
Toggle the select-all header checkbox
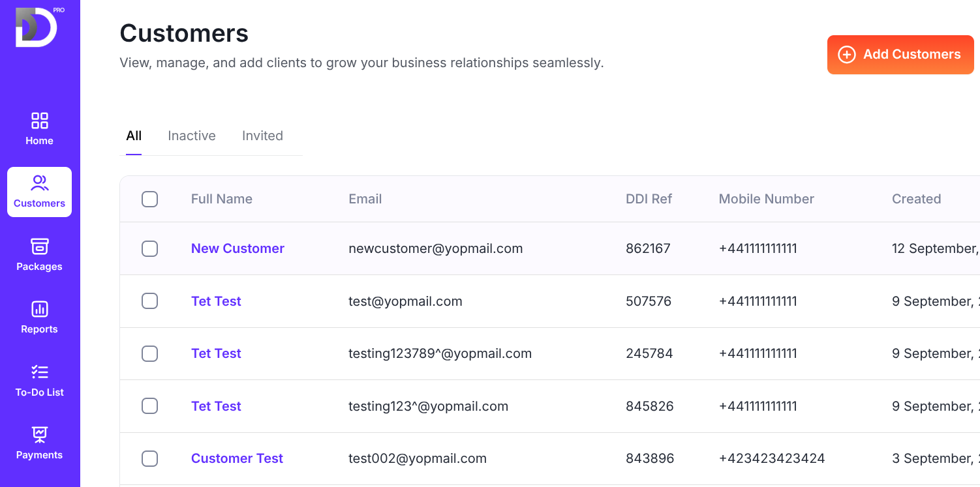(x=150, y=199)
